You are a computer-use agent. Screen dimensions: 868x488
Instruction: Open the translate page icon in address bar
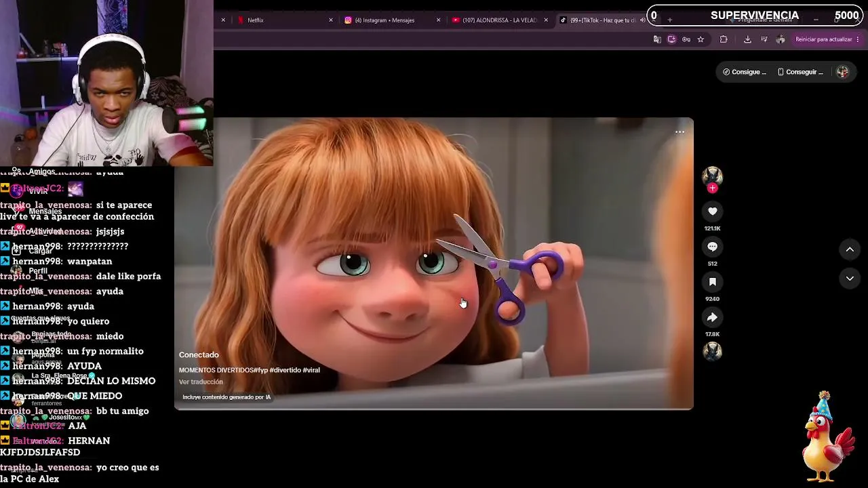click(x=657, y=39)
